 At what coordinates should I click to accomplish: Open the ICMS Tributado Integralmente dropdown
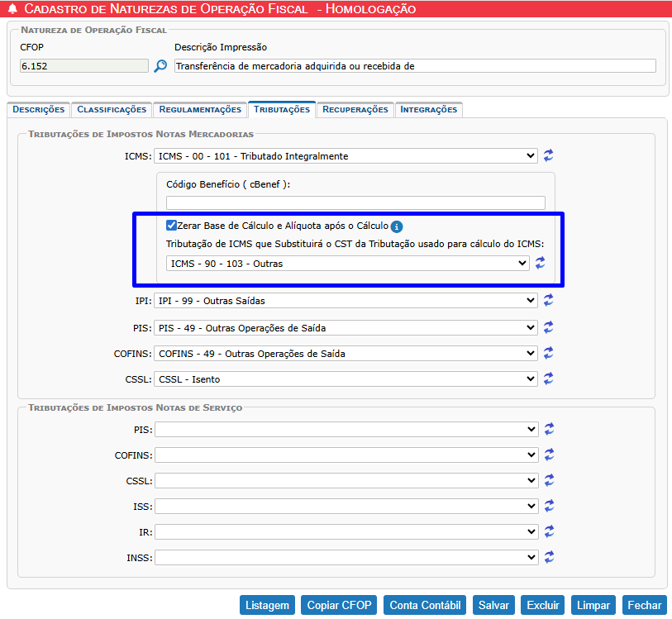coord(346,156)
